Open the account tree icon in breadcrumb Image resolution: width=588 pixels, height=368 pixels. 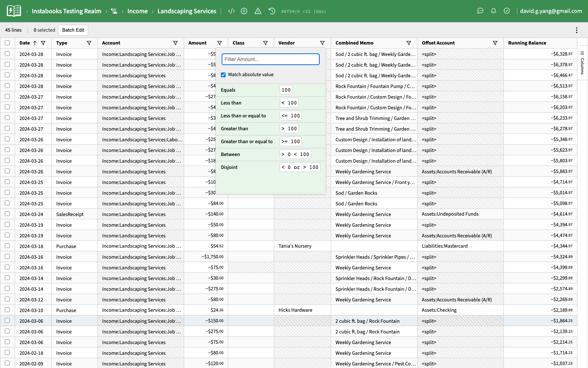[114, 11]
